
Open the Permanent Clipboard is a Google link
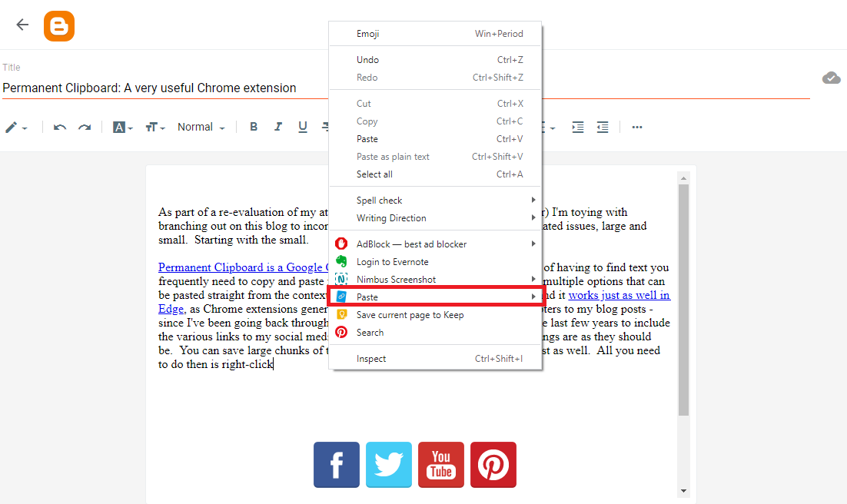coord(244,267)
